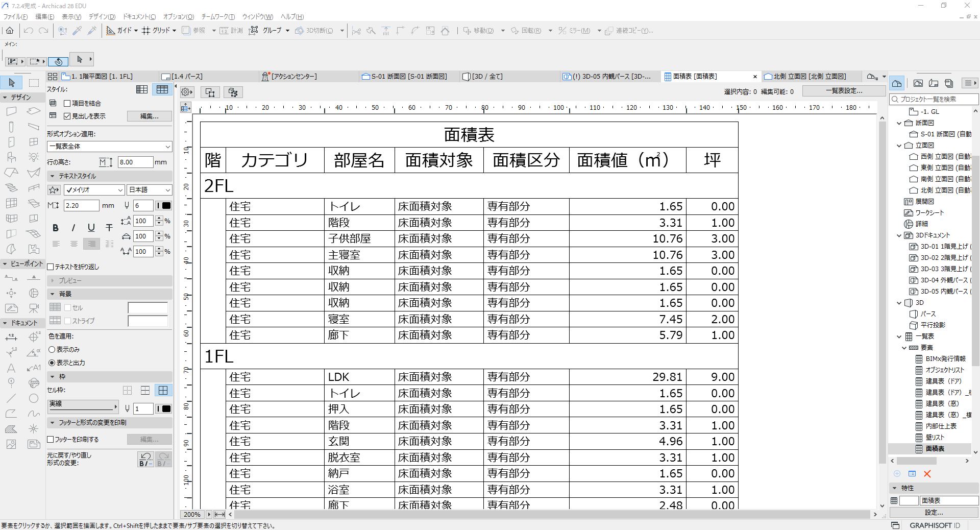Select the Fill hatch tool icon
The image size is (980, 530).
pos(11,429)
